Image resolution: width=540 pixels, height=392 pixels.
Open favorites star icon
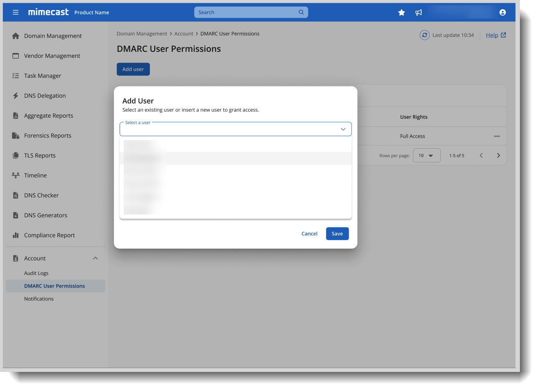point(401,12)
